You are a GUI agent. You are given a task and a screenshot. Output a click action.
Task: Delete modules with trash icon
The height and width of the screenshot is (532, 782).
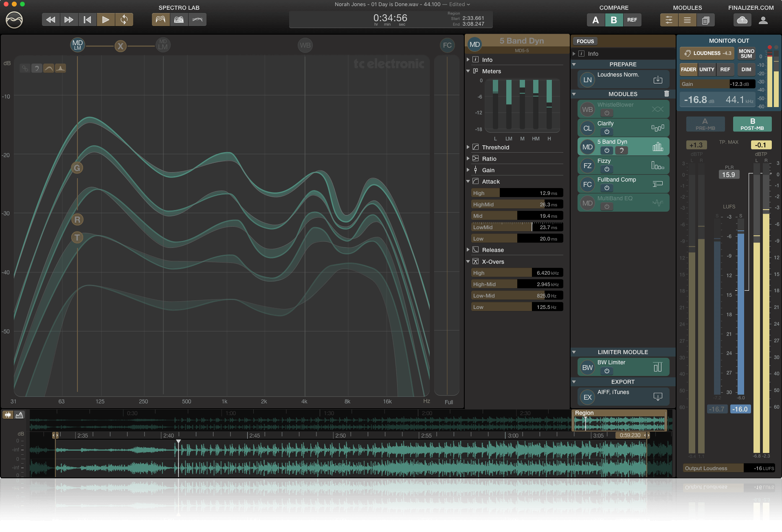[x=667, y=94]
